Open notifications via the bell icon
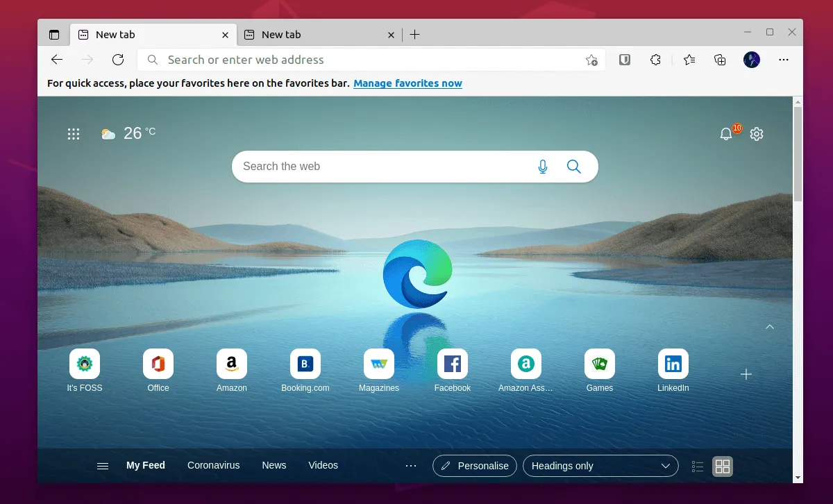This screenshot has height=504, width=833. coord(725,133)
